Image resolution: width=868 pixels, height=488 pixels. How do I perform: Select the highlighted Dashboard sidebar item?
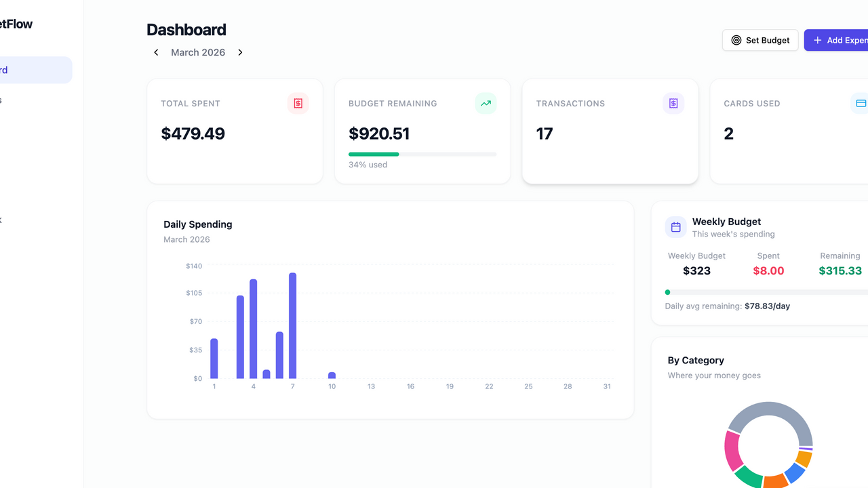tap(36, 70)
